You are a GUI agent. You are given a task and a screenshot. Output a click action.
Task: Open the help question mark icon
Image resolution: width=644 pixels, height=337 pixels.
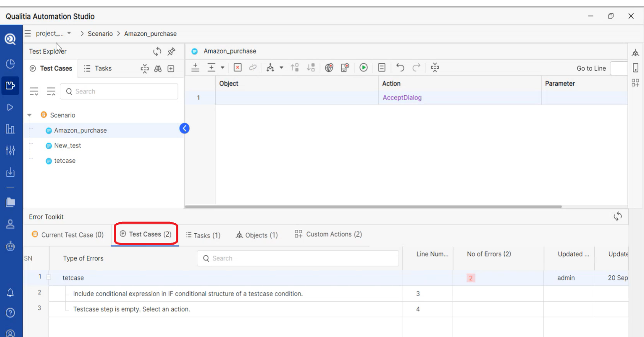[x=10, y=313]
